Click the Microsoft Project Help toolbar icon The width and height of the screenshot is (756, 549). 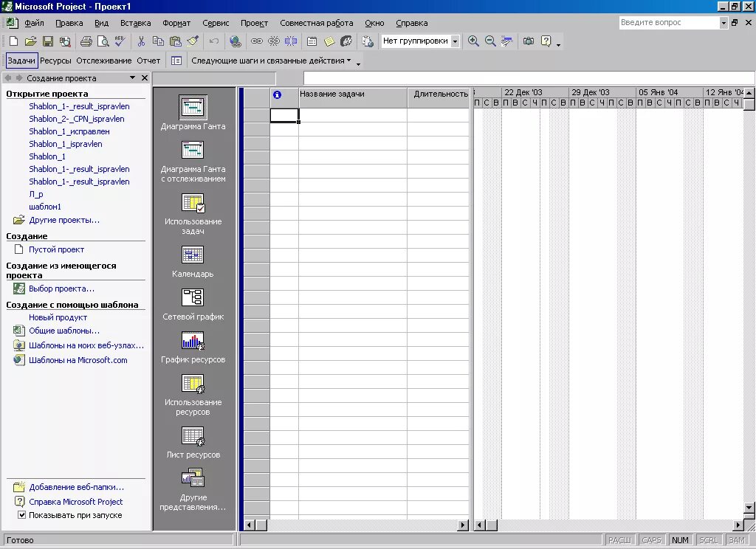tap(546, 41)
